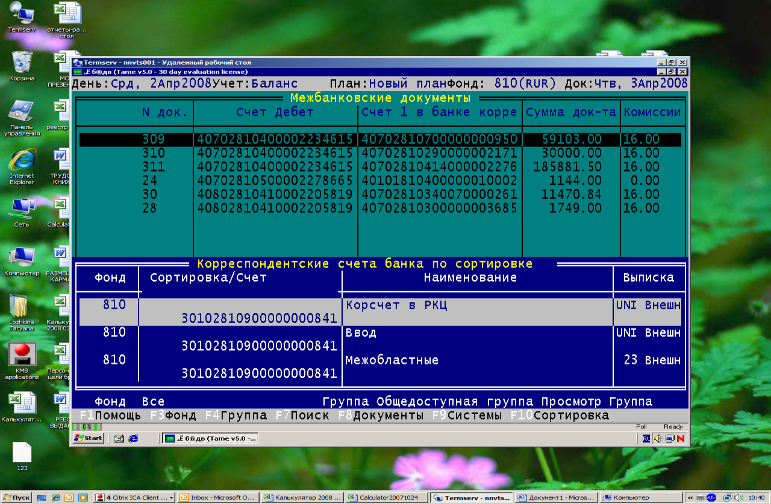This screenshot has width=771, height=504.
Task: Click the 0.00 commission value
Action: pyautogui.click(x=645, y=181)
